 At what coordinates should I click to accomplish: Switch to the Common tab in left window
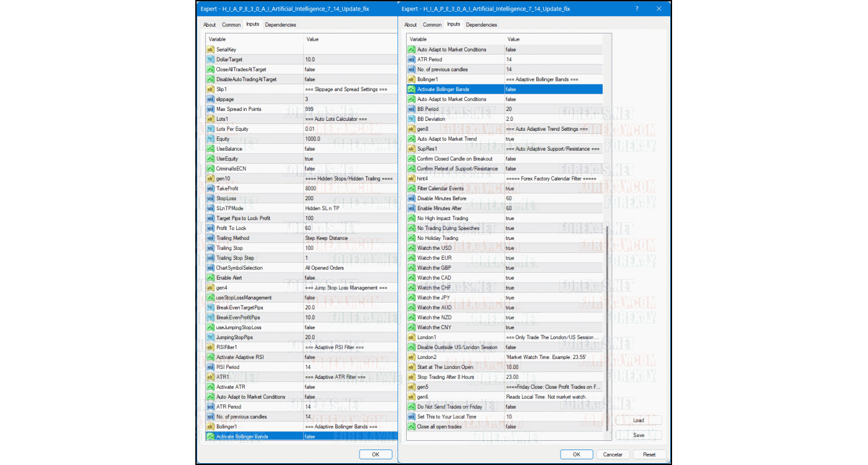231,25
